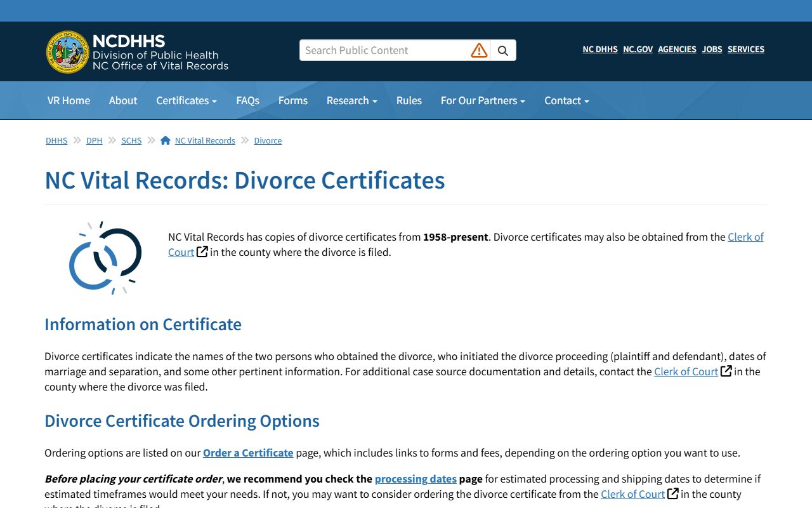Viewport: 812px width, 508px height.
Task: Open the Forms page
Action: pyautogui.click(x=293, y=100)
